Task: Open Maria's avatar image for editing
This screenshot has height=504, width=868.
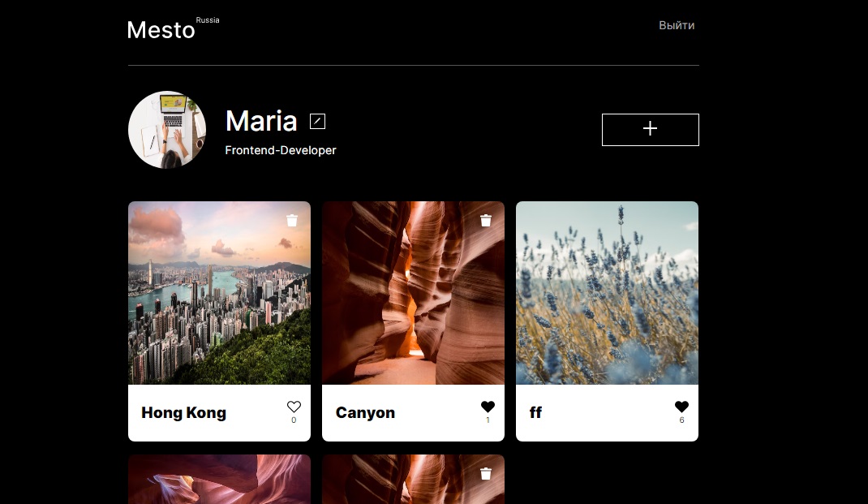Action: tap(167, 130)
